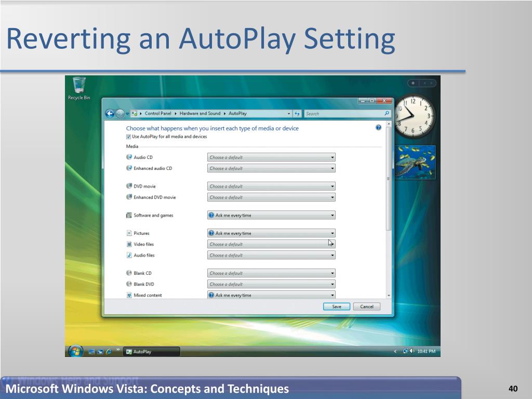This screenshot has width=532, height=399.
Task: Click the Audio CD disc icon
Action: pyautogui.click(x=129, y=157)
